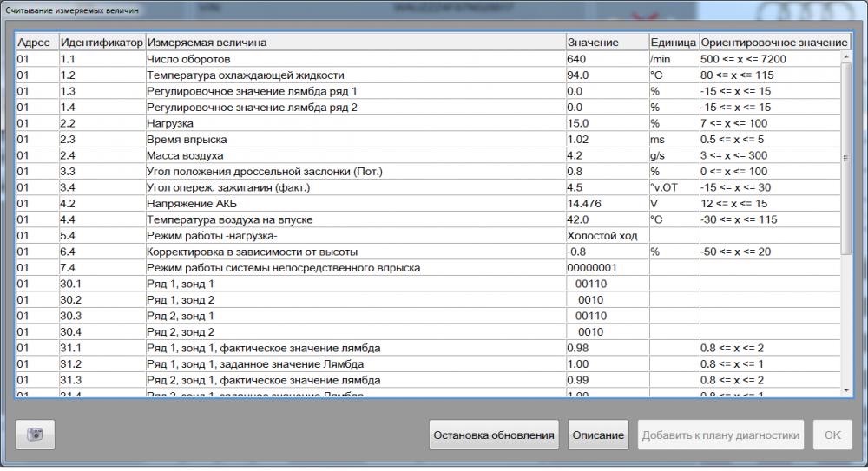Sort by the Идентификатор column header
868x471 pixels.
point(102,42)
